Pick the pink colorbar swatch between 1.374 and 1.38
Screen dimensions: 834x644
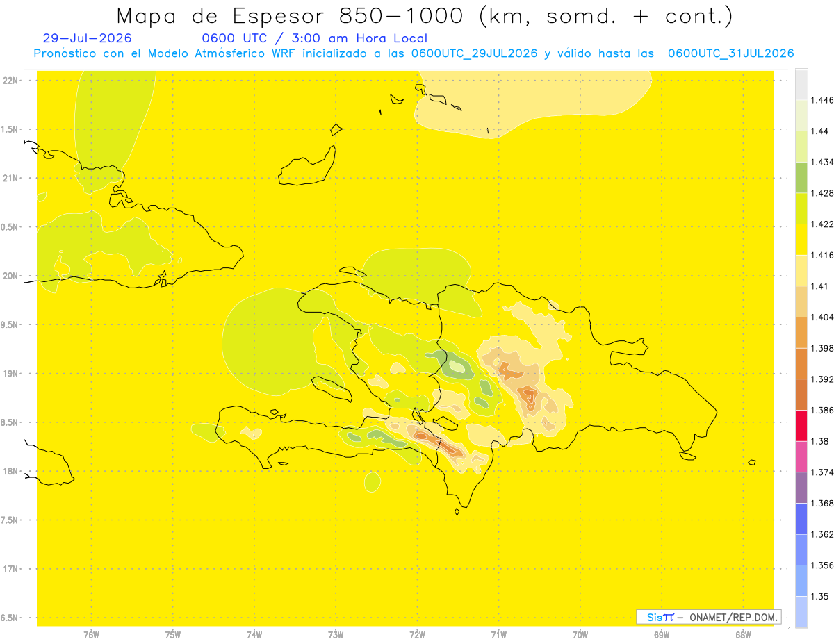click(x=801, y=457)
